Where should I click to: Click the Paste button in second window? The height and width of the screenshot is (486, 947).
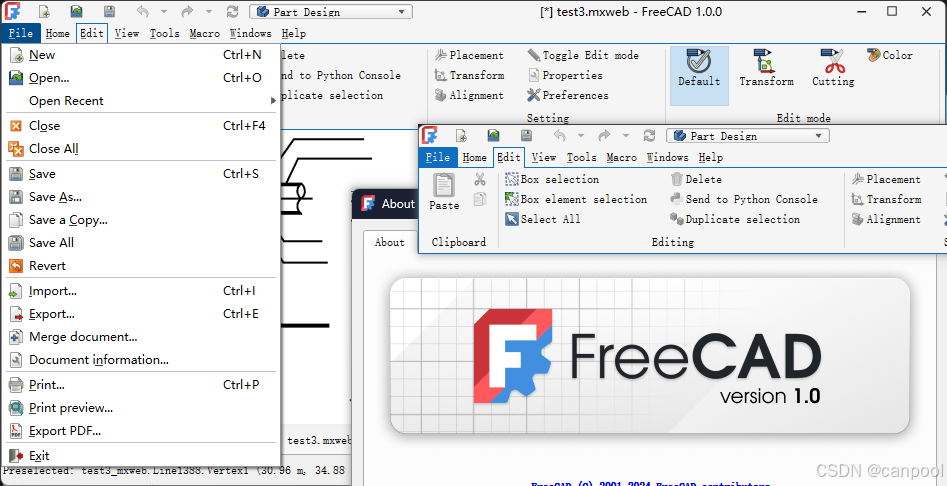click(444, 192)
